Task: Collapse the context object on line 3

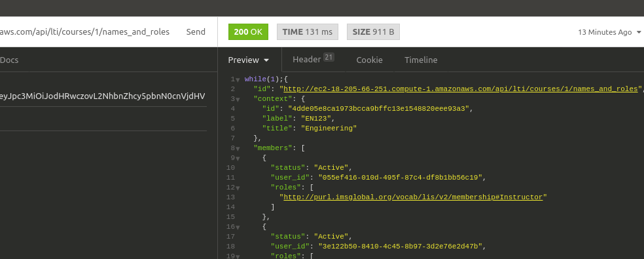Action: (238, 99)
